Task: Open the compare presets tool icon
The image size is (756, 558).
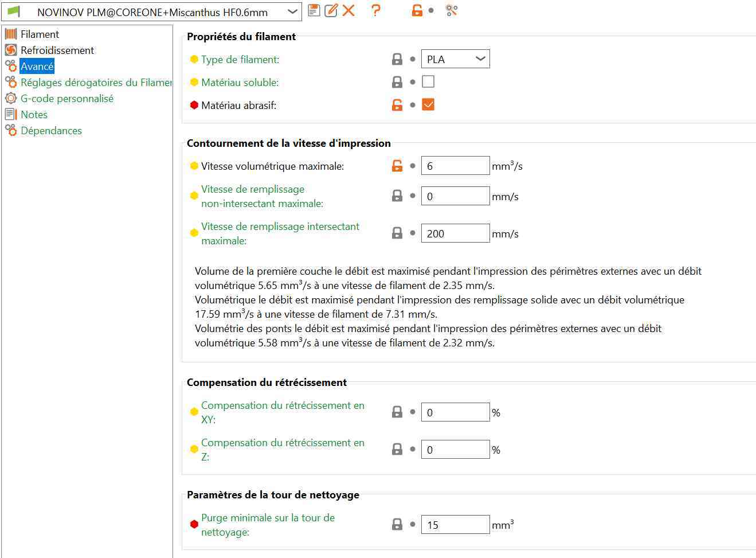Action: (x=452, y=10)
